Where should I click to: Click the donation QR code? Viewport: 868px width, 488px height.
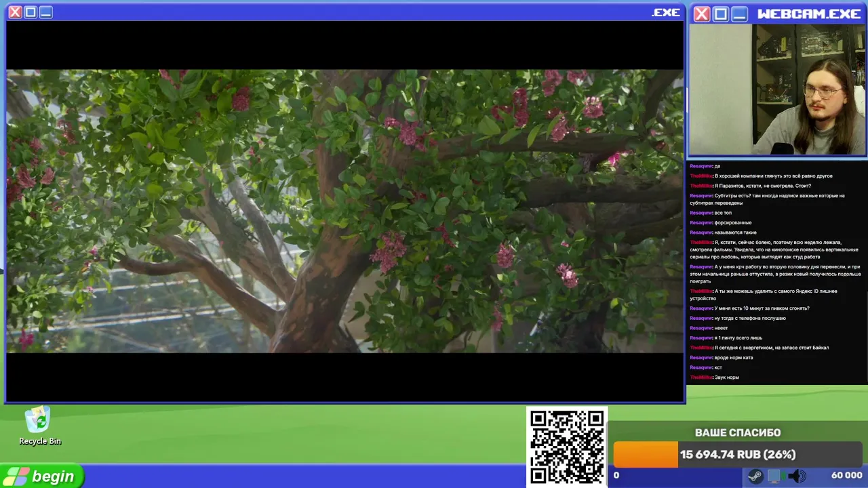click(567, 447)
